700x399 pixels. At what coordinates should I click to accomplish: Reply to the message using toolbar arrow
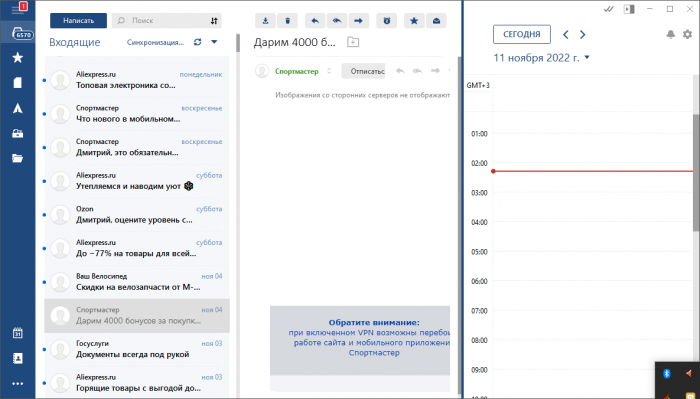pyautogui.click(x=315, y=21)
